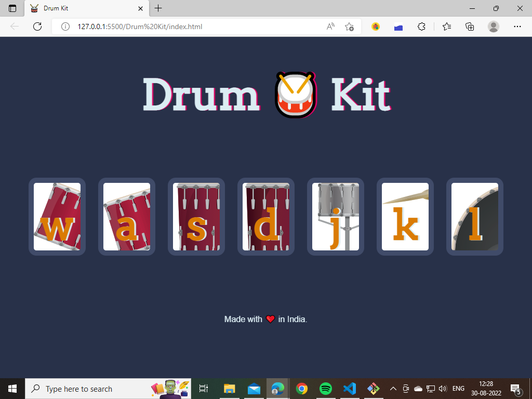The image size is (532, 399).
Task: Open Spotify from the taskbar
Action: [x=325, y=389]
